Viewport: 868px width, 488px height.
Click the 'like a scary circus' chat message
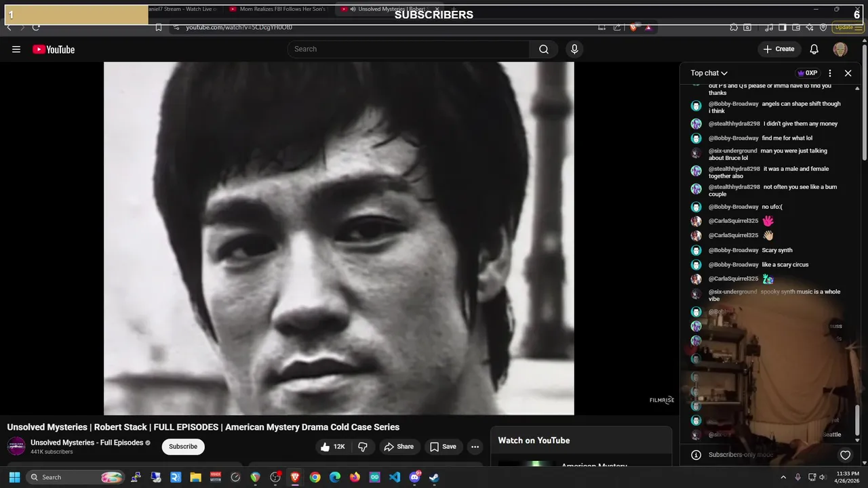[x=785, y=264]
